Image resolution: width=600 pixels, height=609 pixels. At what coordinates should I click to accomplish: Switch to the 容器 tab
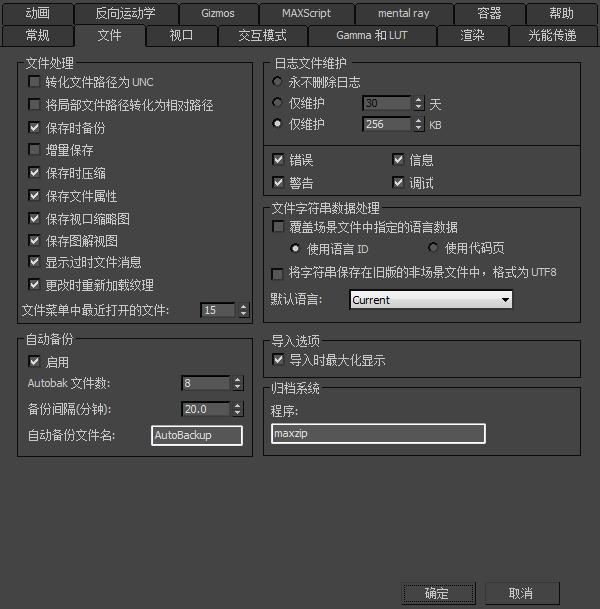tap(489, 13)
